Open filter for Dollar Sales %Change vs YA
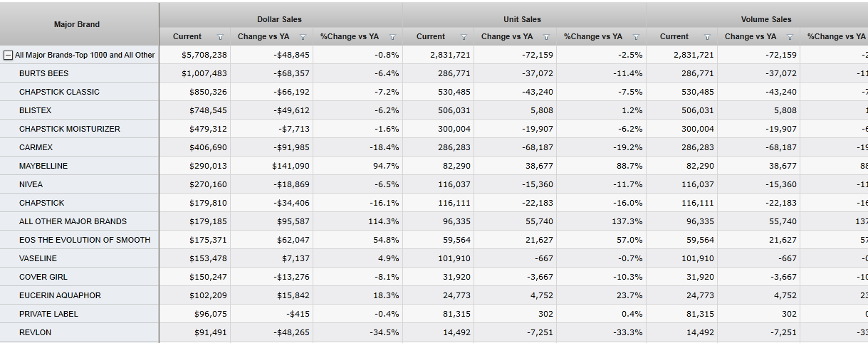 tap(392, 37)
